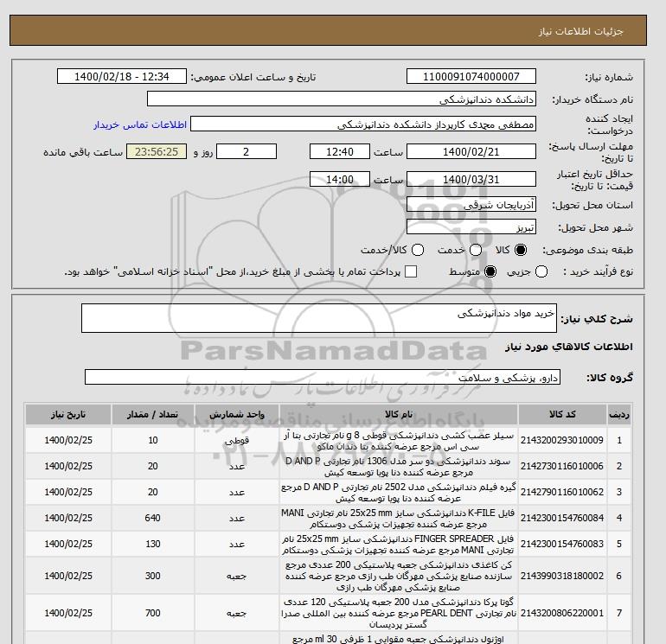Screen dimensions: 666x644
Task: Click the buyer organization field دانشکده دندانپزشکی
Action: (342, 99)
